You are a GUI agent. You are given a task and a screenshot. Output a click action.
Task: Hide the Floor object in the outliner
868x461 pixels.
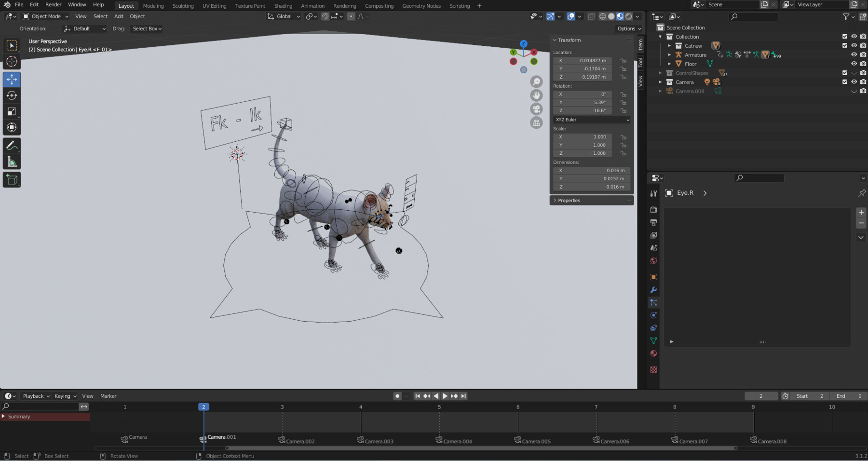[x=854, y=63]
